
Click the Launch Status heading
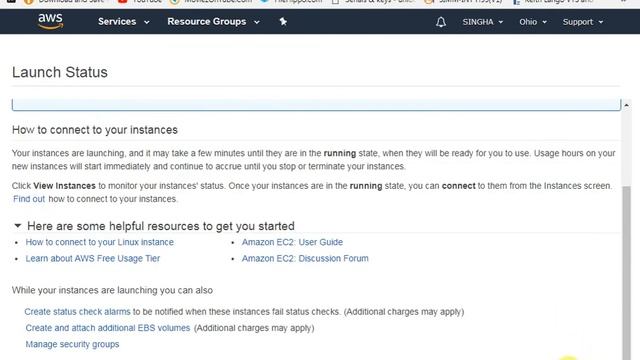click(x=60, y=72)
